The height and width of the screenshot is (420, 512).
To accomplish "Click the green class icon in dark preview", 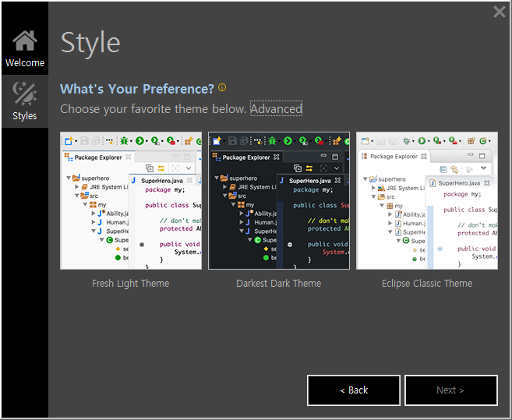I will pos(258,240).
